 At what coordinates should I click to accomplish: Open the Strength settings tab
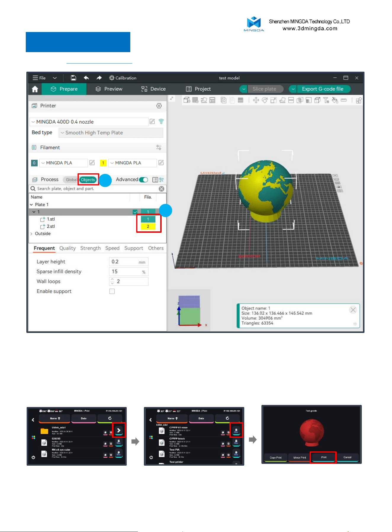pyautogui.click(x=90, y=248)
